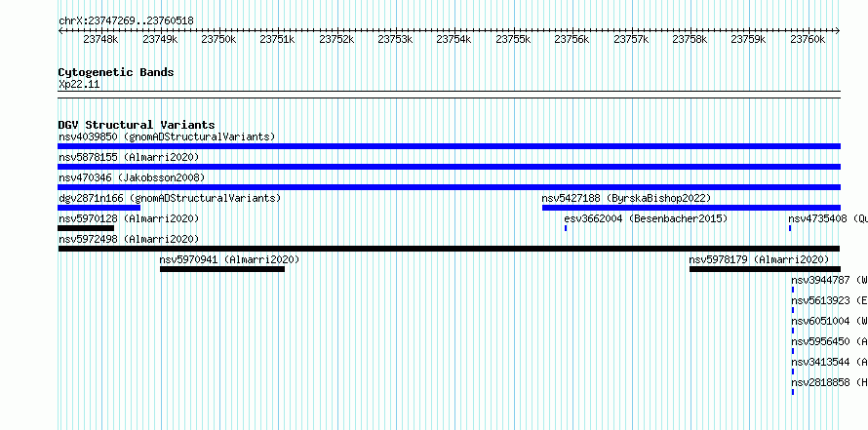
Task: Click the long black bar under nsv5972498
Action: pyautogui.click(x=449, y=249)
